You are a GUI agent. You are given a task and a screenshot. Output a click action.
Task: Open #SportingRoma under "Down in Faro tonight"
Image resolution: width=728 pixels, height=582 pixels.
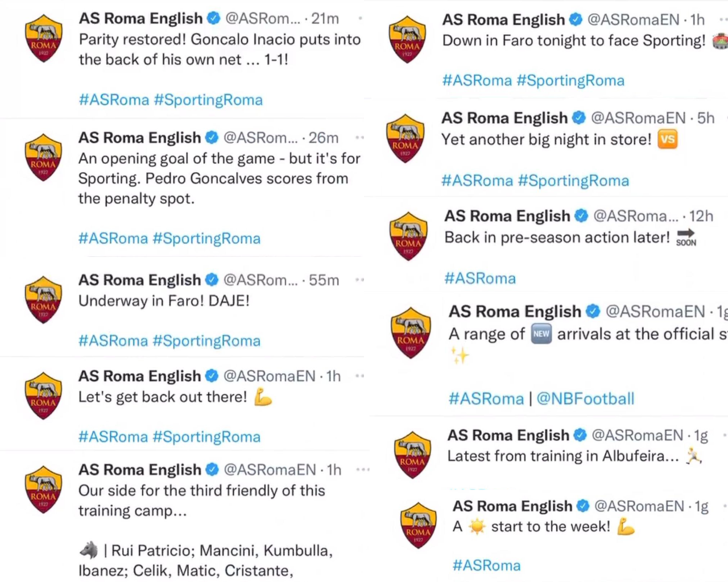570,81
